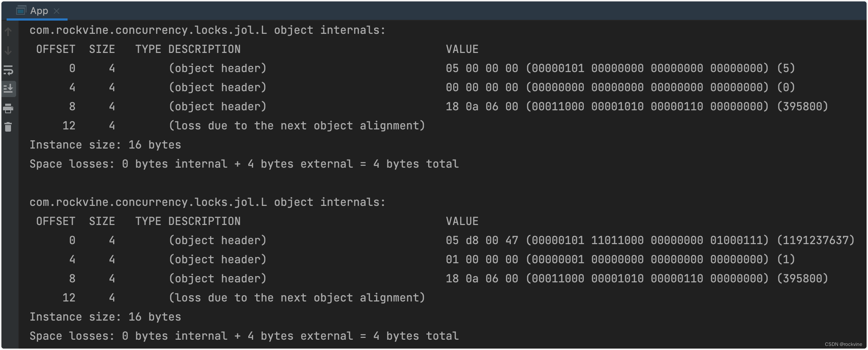Click the first VALUE column header
Viewport: 868px width, 350px height.
pos(462,49)
